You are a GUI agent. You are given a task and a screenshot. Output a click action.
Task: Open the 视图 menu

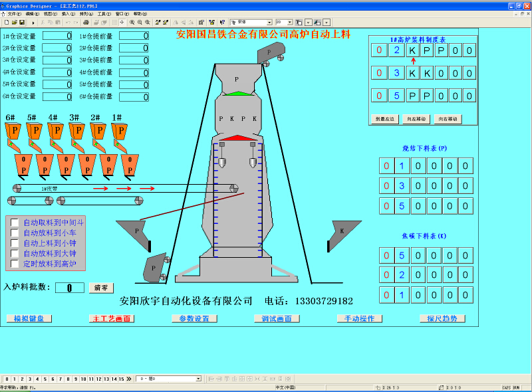tap(51, 14)
